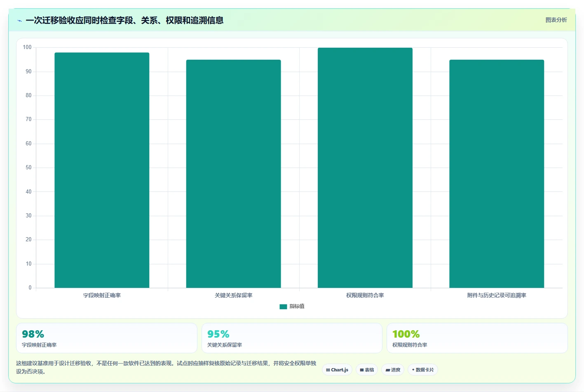Image resolution: width=584 pixels, height=392 pixels.
Task: Toggle the 指标值 legend color swatch
Action: click(283, 307)
